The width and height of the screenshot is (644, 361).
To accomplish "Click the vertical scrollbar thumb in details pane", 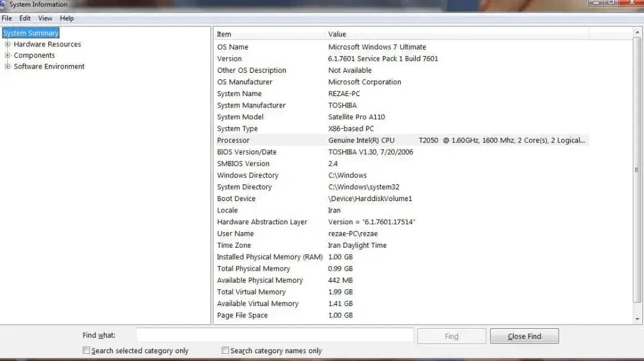I will 637,170.
